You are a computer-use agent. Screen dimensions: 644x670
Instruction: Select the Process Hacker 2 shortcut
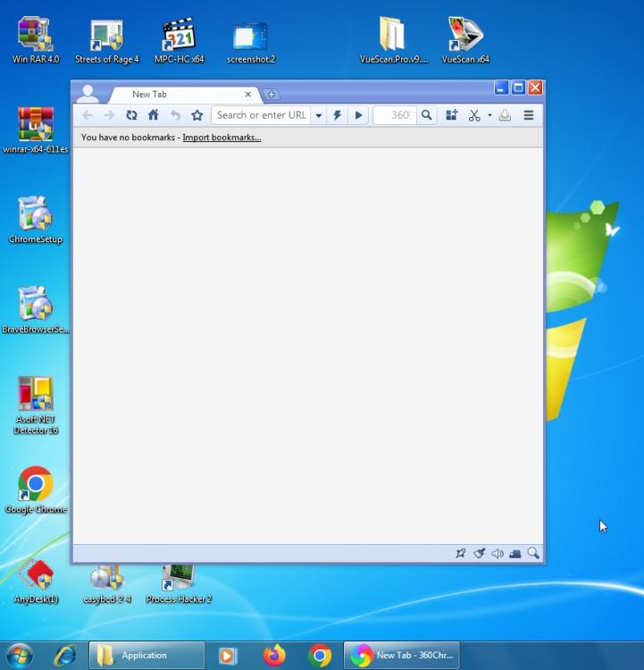point(179,584)
